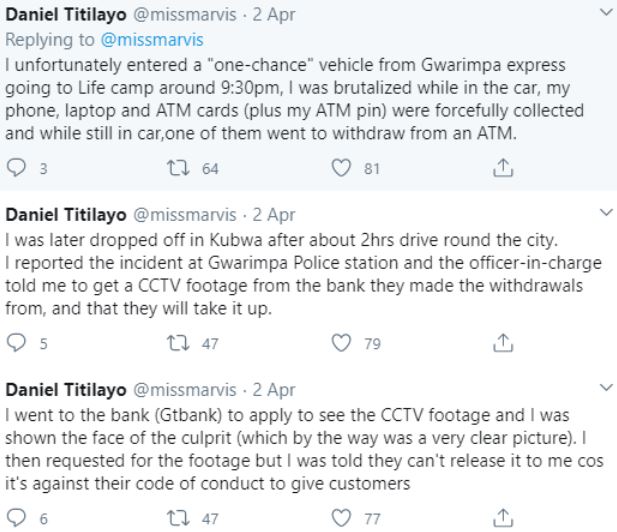
Task: Open tweet text about Gwarimpa Police station
Action: [300, 279]
